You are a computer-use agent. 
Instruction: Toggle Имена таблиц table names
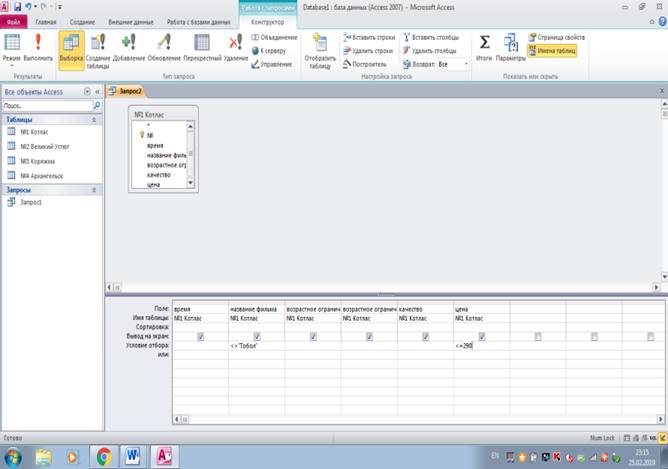click(552, 51)
